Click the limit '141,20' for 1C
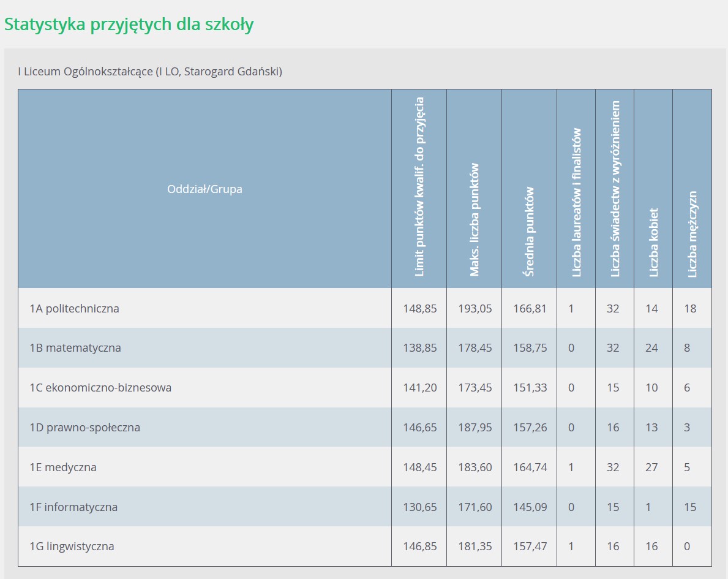The height and width of the screenshot is (579, 728). tap(419, 388)
